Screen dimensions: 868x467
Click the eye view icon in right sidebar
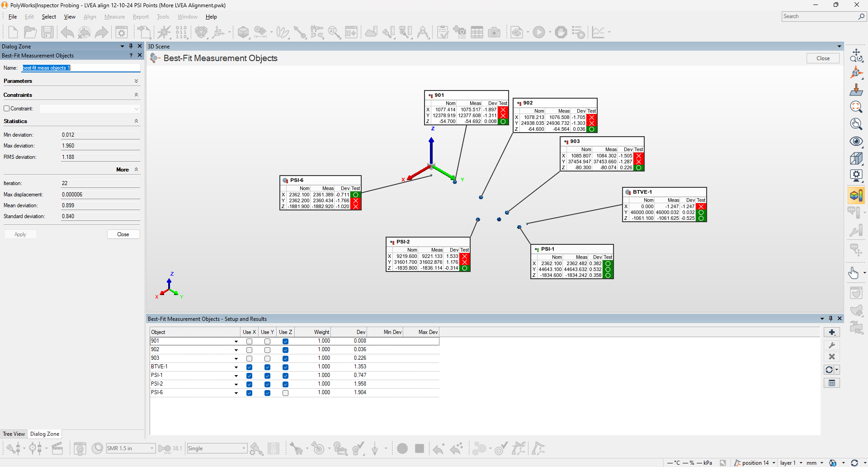click(856, 141)
